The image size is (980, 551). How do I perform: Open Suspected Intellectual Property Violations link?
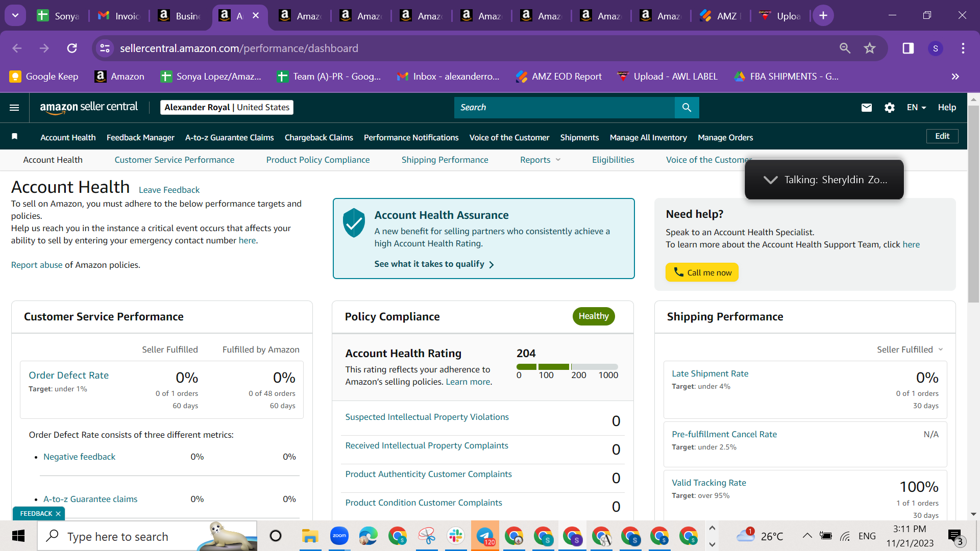coord(427,417)
